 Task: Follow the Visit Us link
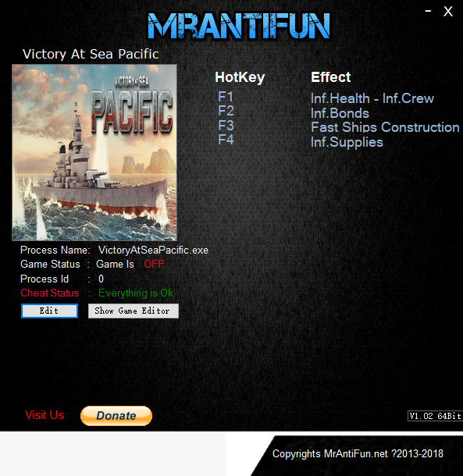click(x=45, y=415)
